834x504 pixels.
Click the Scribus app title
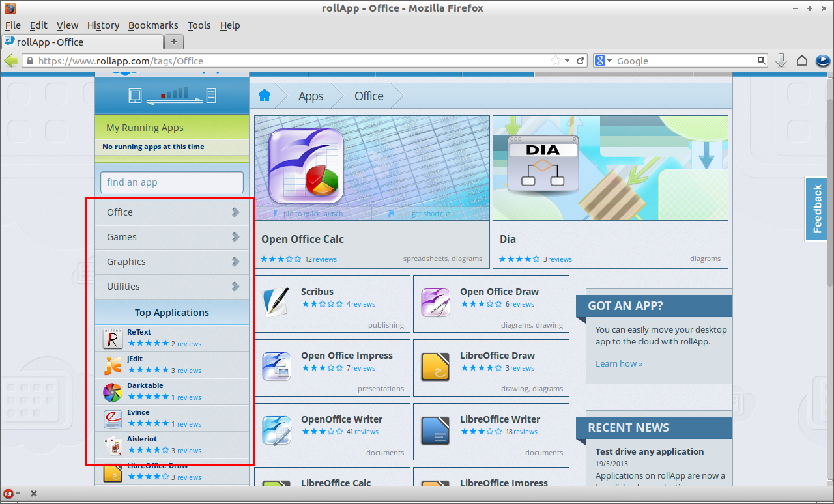[317, 292]
